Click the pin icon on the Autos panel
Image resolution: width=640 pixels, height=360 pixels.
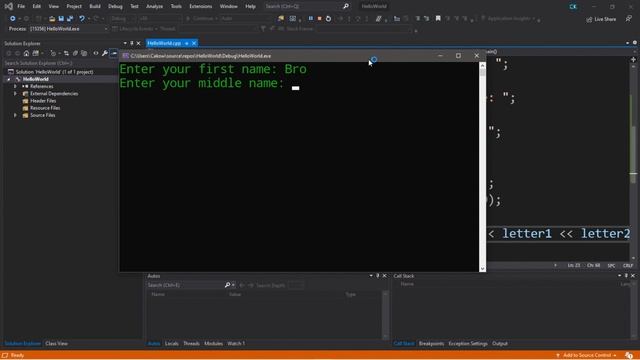coord(378,276)
